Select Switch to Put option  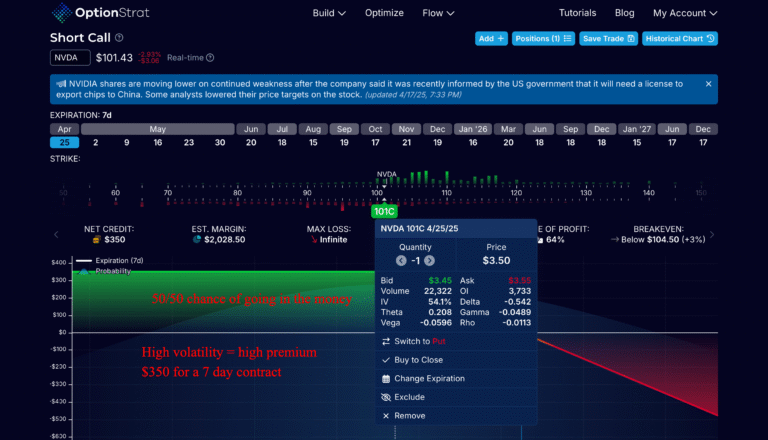tap(456, 341)
